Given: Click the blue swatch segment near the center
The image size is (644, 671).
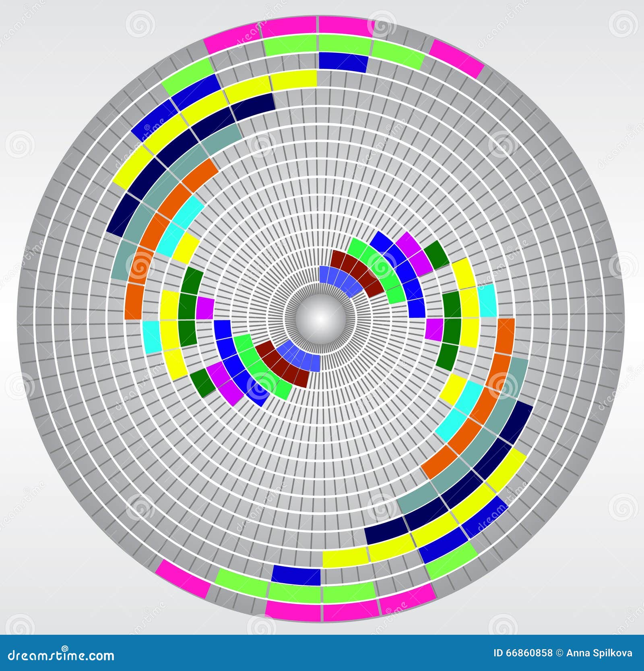Looking at the screenshot, I should tap(334, 274).
